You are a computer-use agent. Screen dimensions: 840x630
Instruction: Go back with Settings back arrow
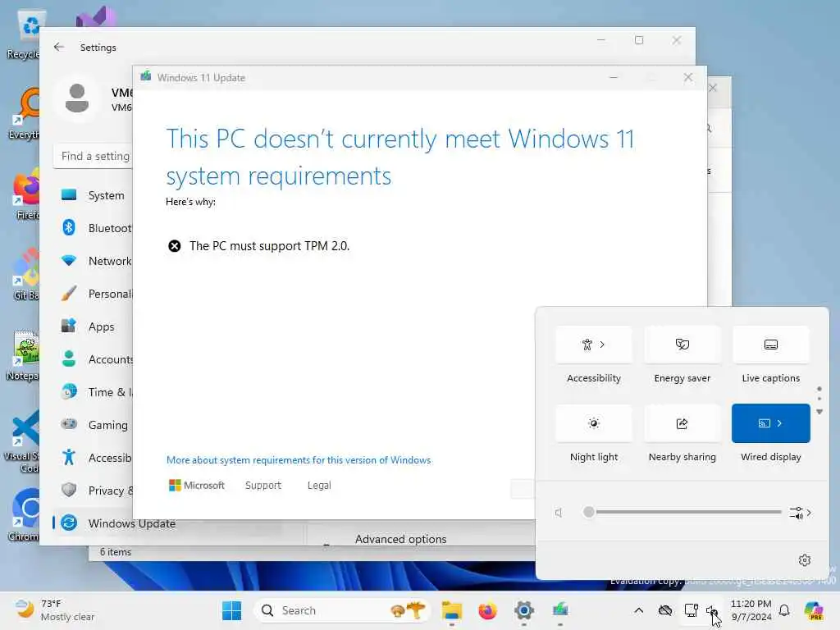pyautogui.click(x=59, y=47)
